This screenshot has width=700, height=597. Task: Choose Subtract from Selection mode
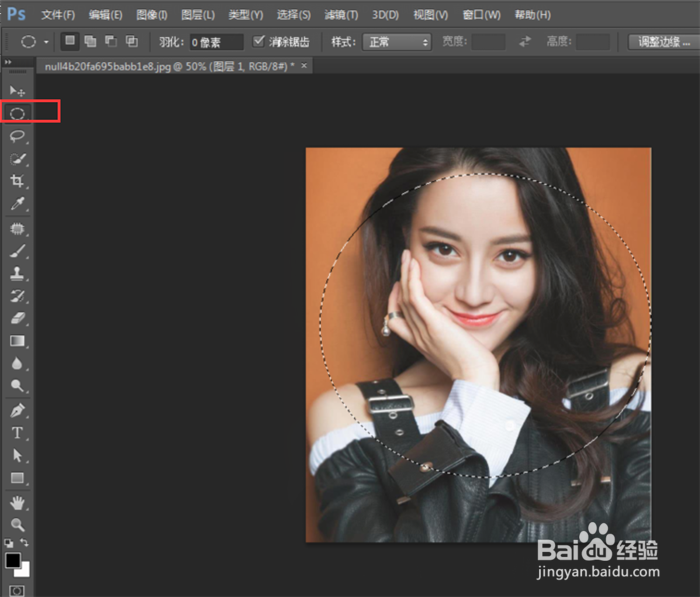tap(111, 42)
